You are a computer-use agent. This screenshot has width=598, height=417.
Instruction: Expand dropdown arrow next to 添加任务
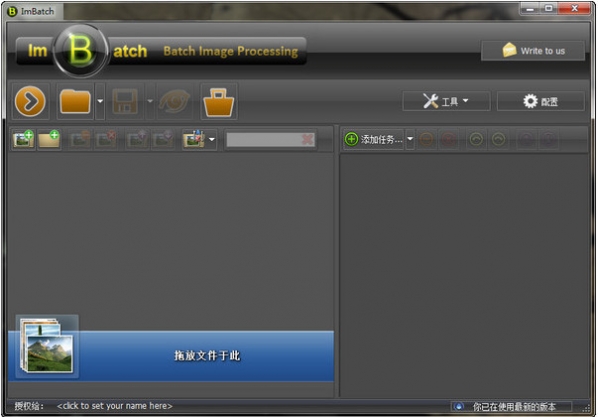pos(410,140)
